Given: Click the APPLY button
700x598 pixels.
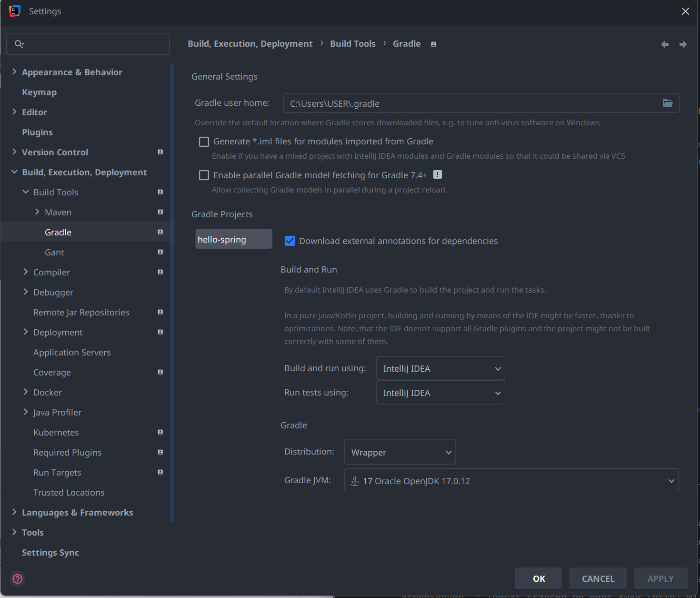Looking at the screenshot, I should 660,578.
